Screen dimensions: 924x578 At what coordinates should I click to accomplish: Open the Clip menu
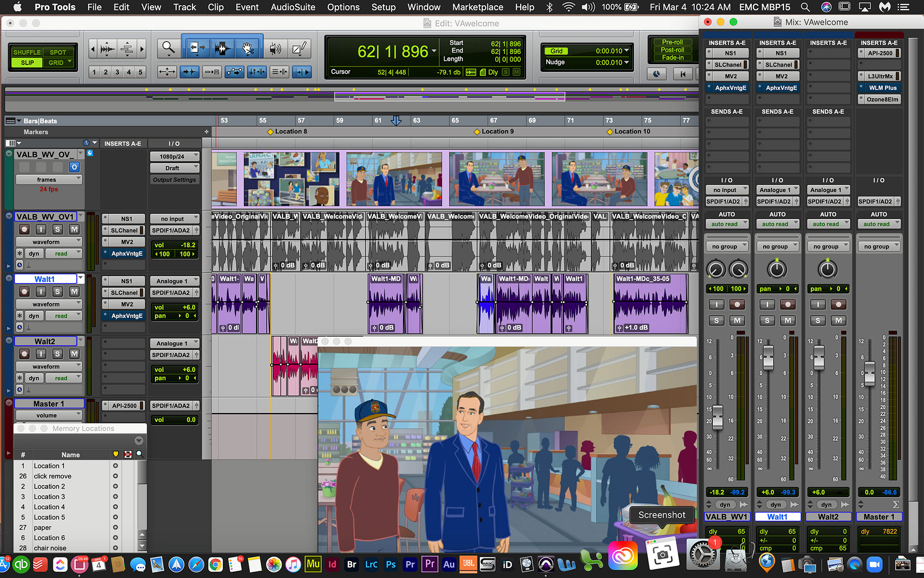pyautogui.click(x=215, y=7)
